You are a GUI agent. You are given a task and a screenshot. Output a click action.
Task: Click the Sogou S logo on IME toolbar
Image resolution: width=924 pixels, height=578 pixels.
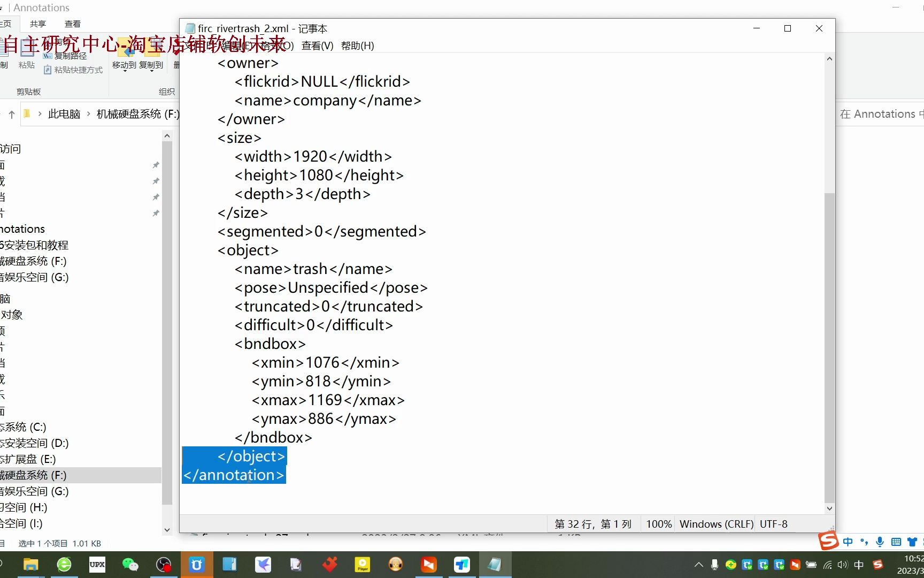coord(828,541)
